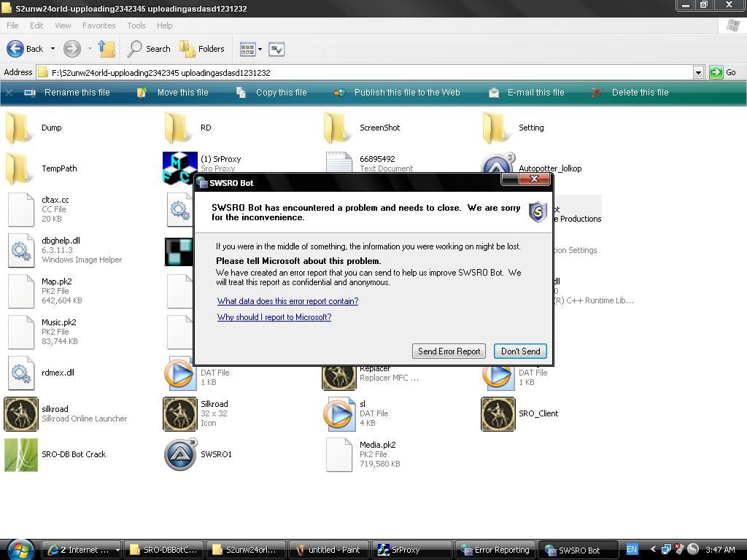Go up one folder level
Viewport: 747px width, 560px height.
click(x=107, y=49)
